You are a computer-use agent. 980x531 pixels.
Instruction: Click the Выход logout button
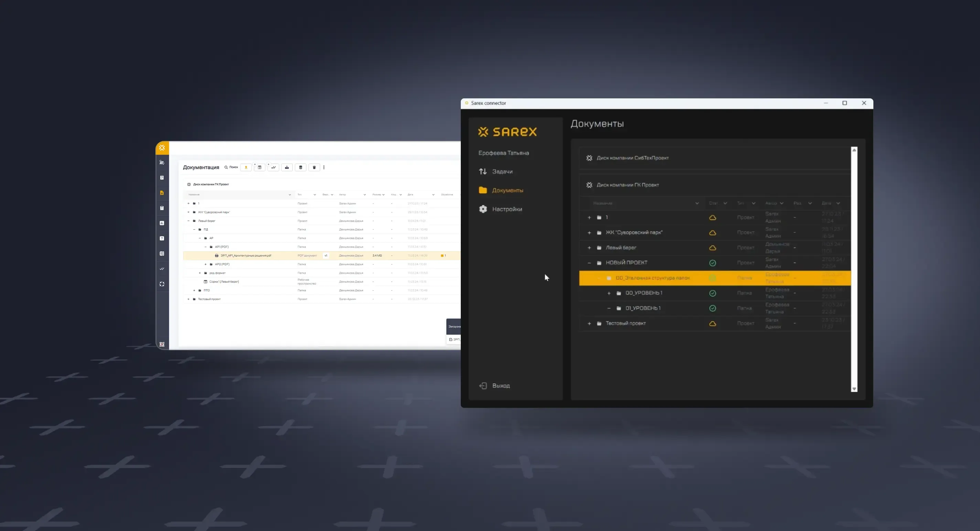[x=500, y=386]
